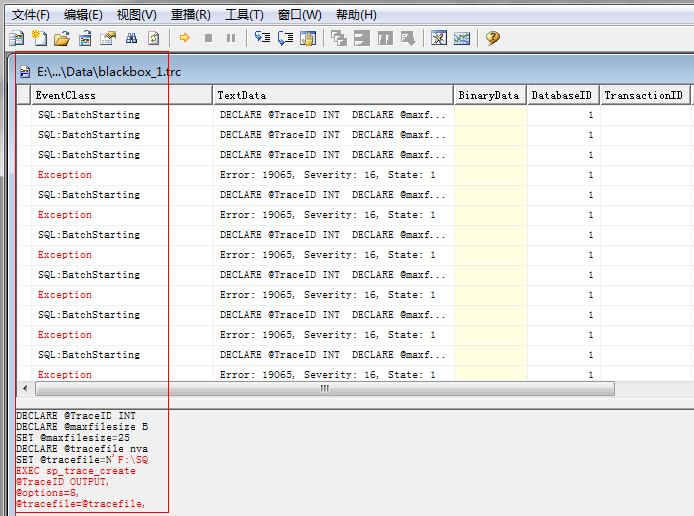Click the Toggle Breakpoint hand icon
The image size is (694, 516).
(x=308, y=38)
